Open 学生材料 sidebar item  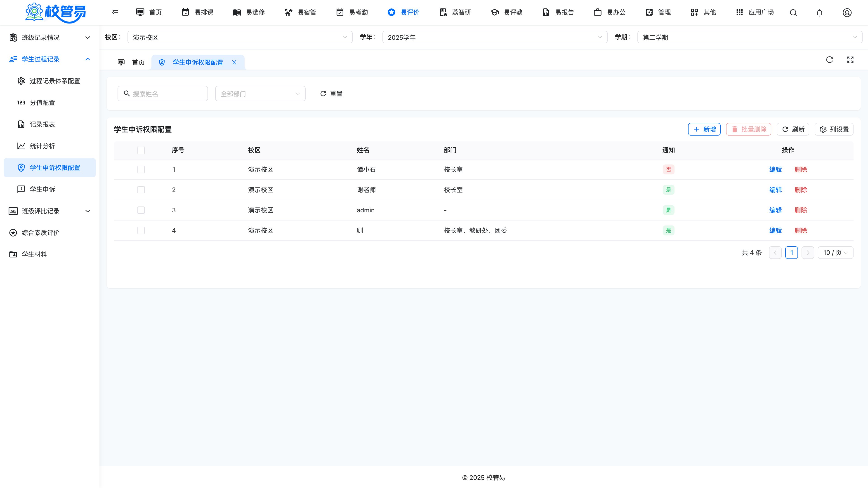[50, 254]
